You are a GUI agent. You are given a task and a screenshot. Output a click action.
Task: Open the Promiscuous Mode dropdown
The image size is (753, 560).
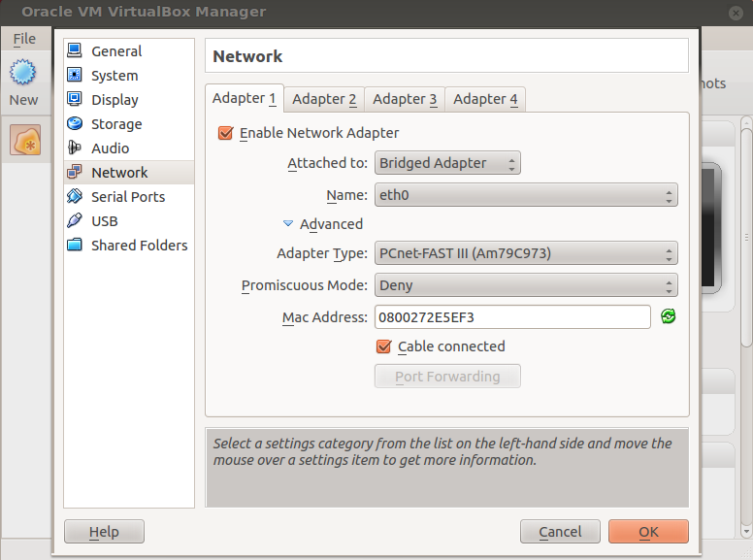pos(526,285)
